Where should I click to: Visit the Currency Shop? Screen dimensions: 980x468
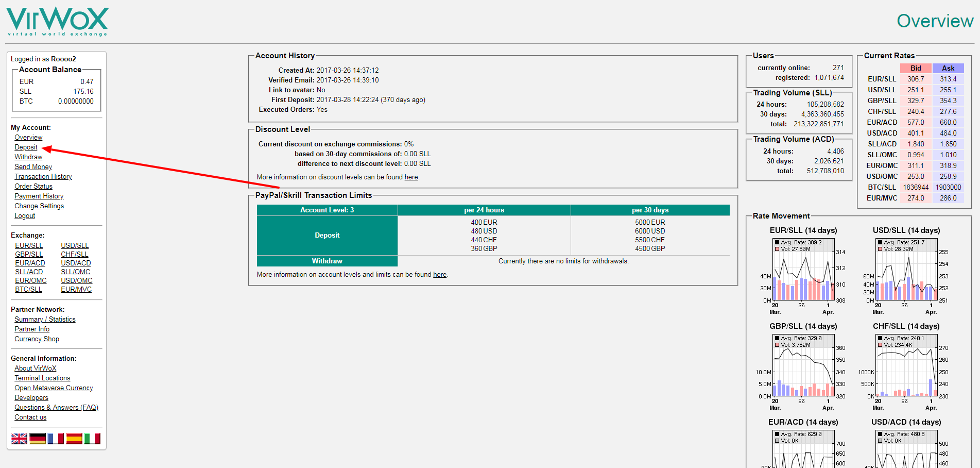tap(37, 339)
